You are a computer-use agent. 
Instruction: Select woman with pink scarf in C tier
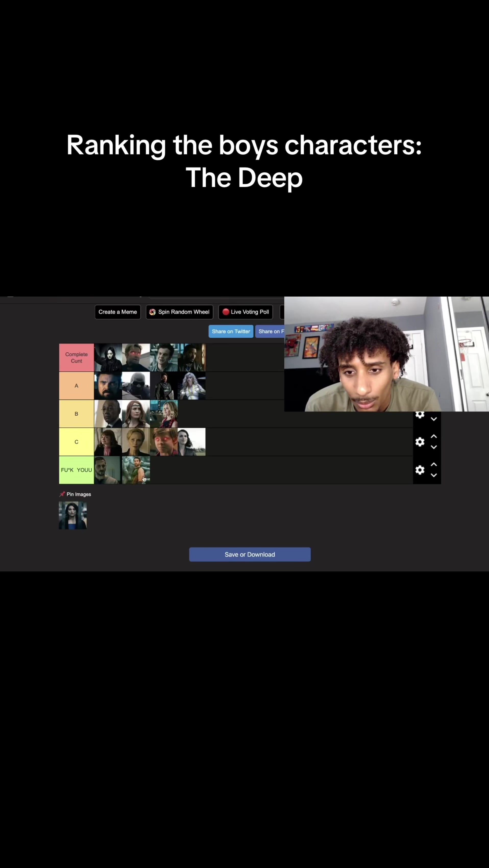tap(108, 442)
